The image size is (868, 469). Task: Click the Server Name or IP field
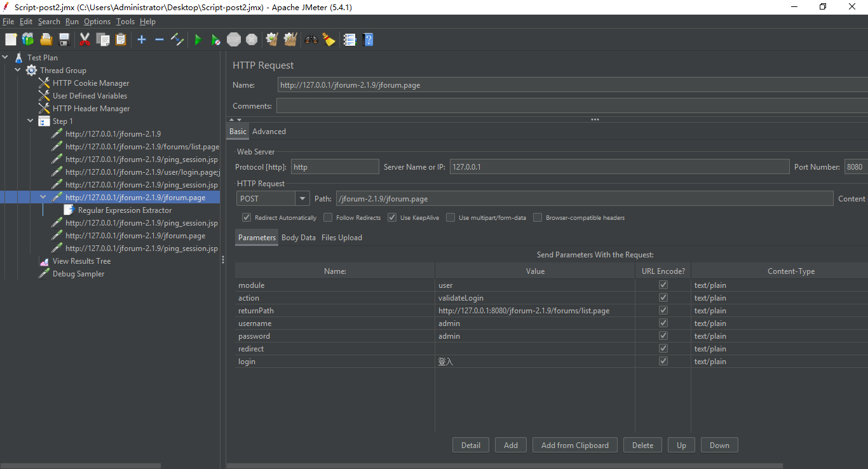(x=620, y=167)
